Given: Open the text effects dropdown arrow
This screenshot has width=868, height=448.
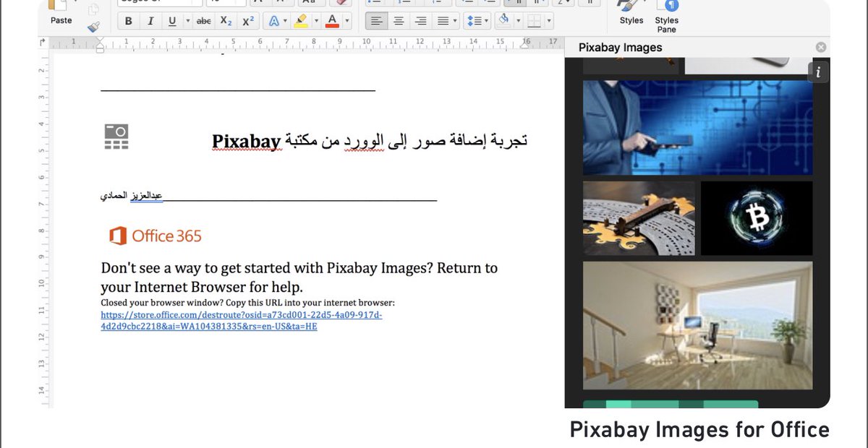Looking at the screenshot, I should [286, 21].
